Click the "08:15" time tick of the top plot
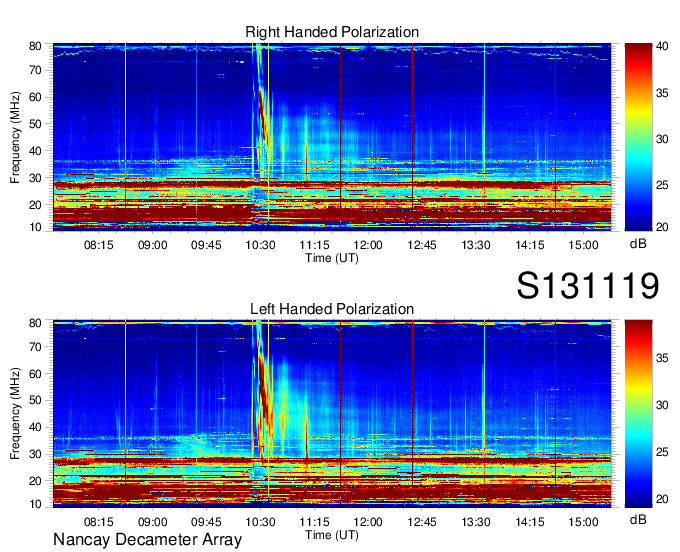Viewport: 680px width, 552px height. coord(98,245)
